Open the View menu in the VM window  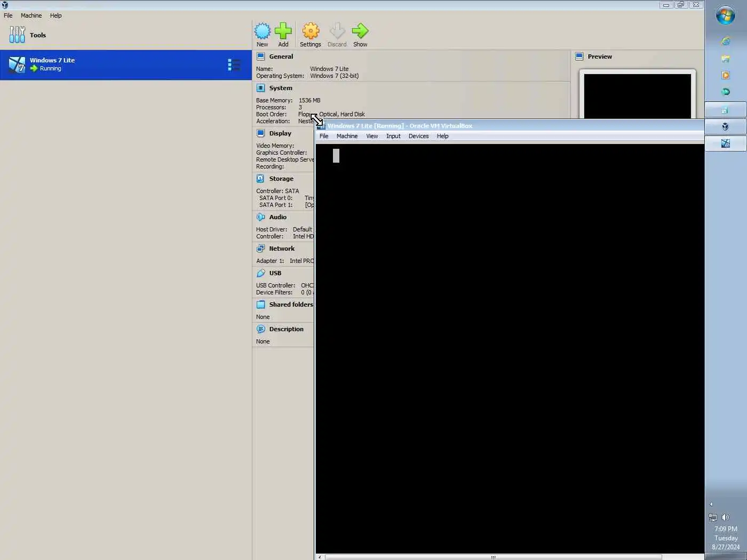pos(372,136)
